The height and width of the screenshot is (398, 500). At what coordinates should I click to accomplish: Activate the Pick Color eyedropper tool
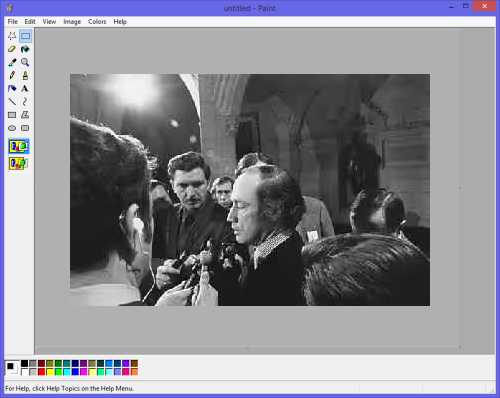[x=12, y=62]
